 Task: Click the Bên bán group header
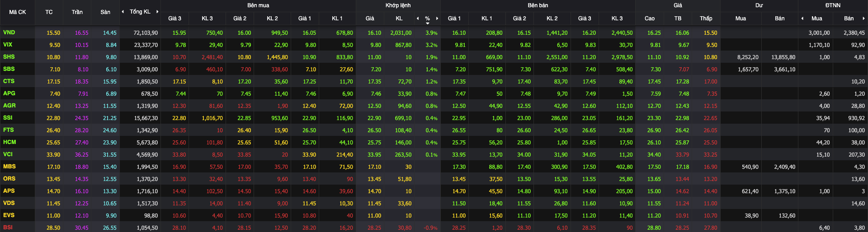[x=538, y=5]
